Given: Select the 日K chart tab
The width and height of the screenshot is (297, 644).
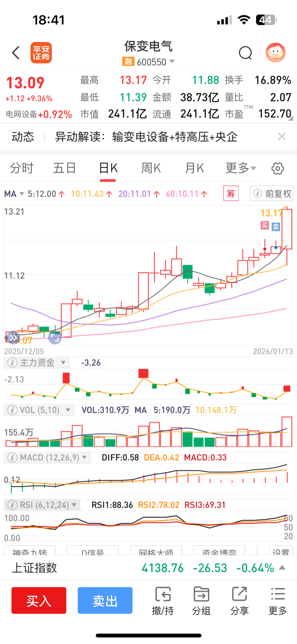Looking at the screenshot, I should coord(108,168).
